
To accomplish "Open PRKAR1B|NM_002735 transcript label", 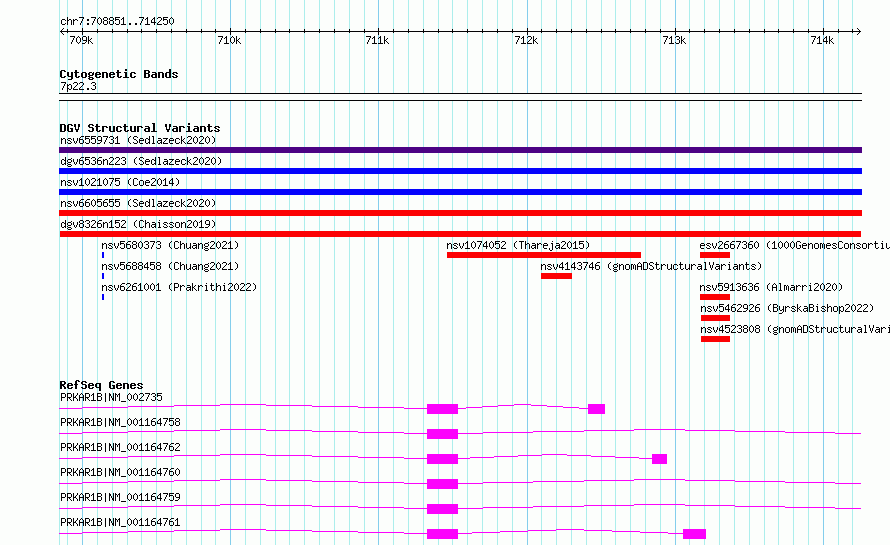I will [x=111, y=397].
